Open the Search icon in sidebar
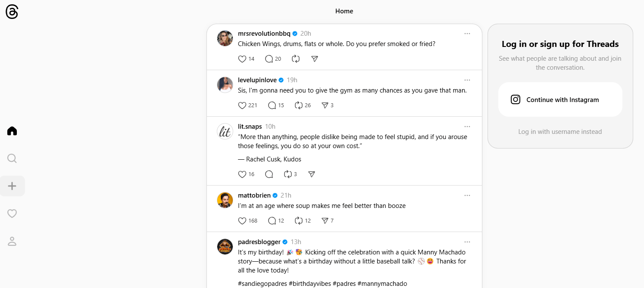The width and height of the screenshot is (644, 288). [x=12, y=158]
